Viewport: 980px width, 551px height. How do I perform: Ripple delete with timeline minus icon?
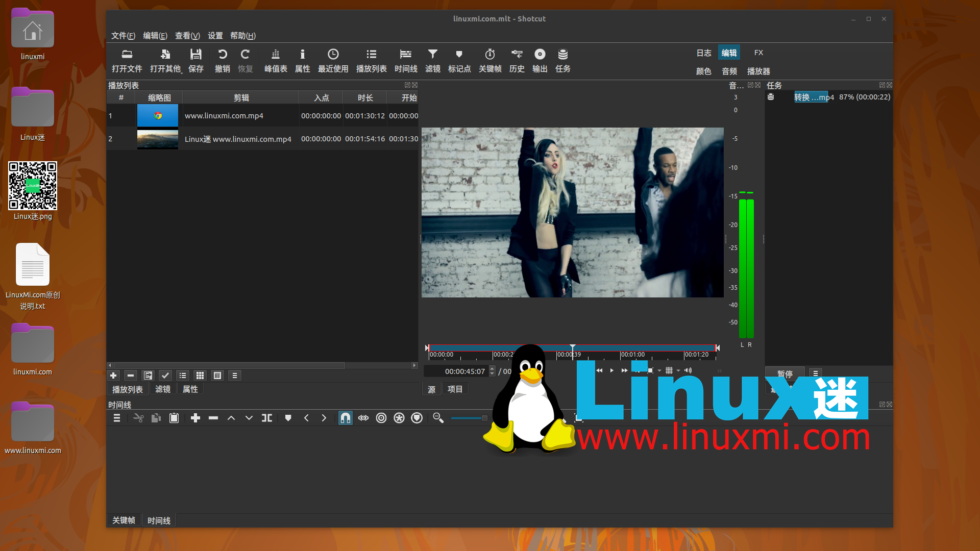point(213,418)
